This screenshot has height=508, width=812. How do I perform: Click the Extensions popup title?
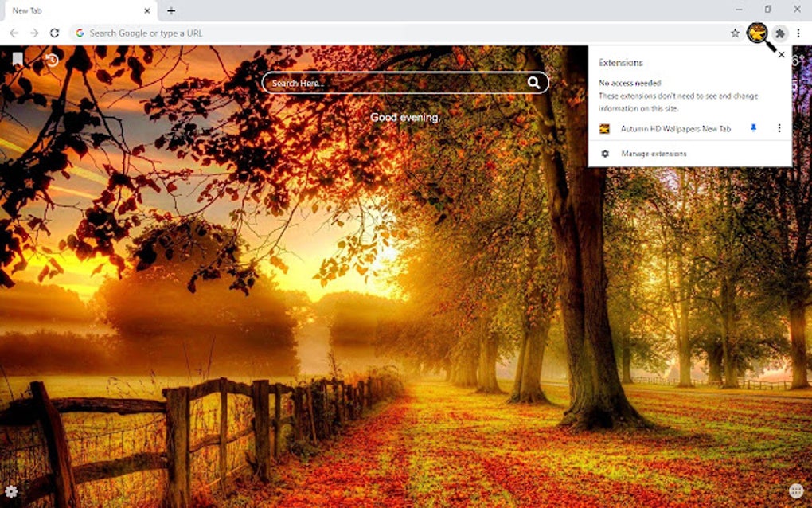620,63
